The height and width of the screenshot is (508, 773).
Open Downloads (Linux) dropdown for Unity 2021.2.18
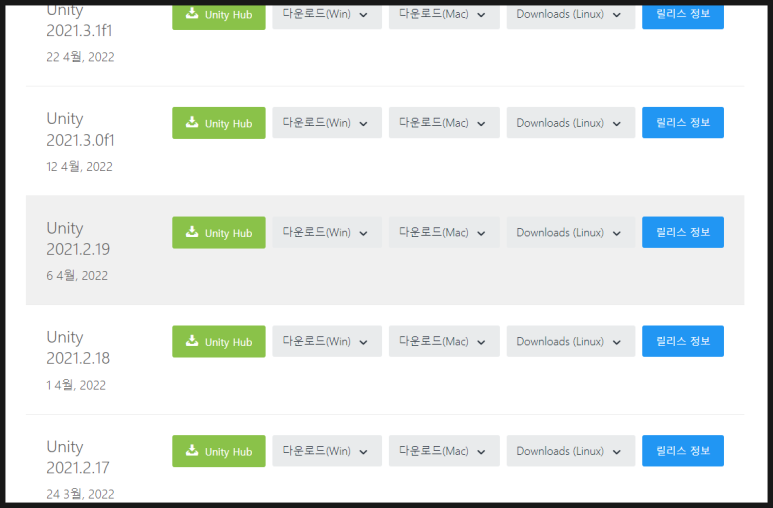(571, 341)
